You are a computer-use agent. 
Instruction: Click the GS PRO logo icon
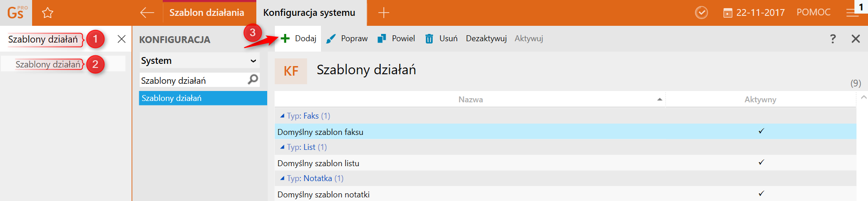tap(16, 13)
